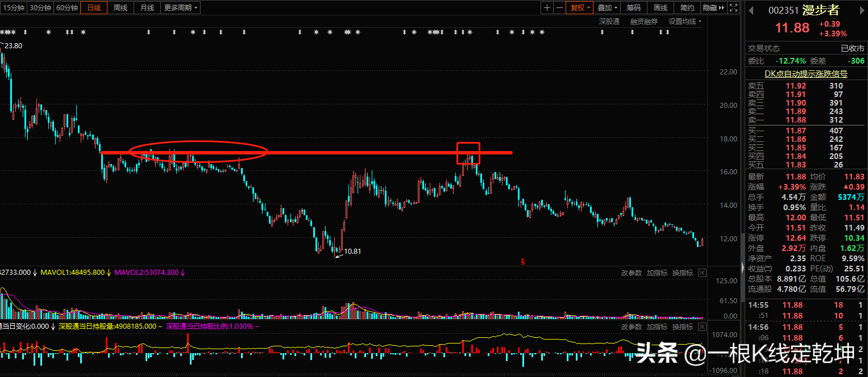Click the 卖四 11.91 order row

click(805, 94)
